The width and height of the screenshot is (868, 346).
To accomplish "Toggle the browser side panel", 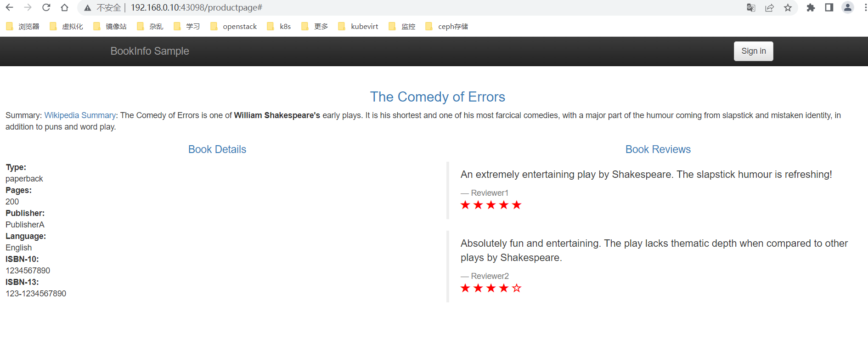I will click(829, 7).
